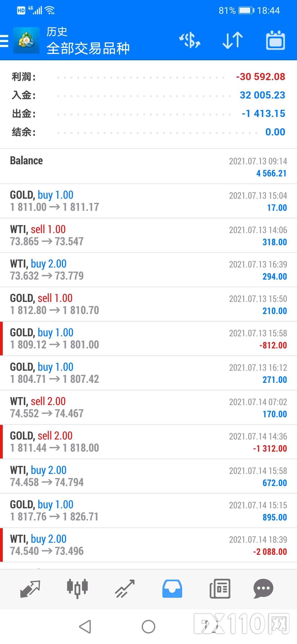Tap the 利润 profit total row

tap(148, 77)
